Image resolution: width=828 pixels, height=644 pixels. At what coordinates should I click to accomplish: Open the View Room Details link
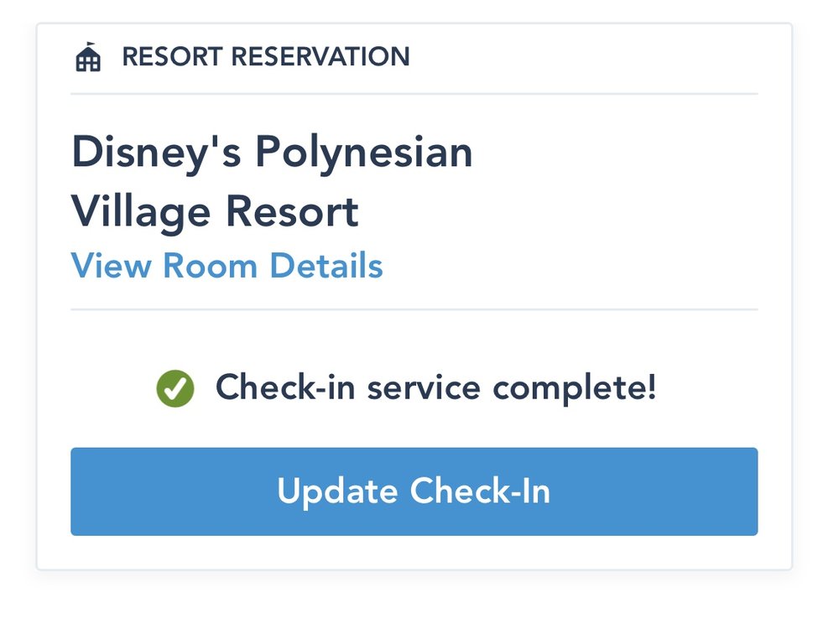click(x=227, y=266)
